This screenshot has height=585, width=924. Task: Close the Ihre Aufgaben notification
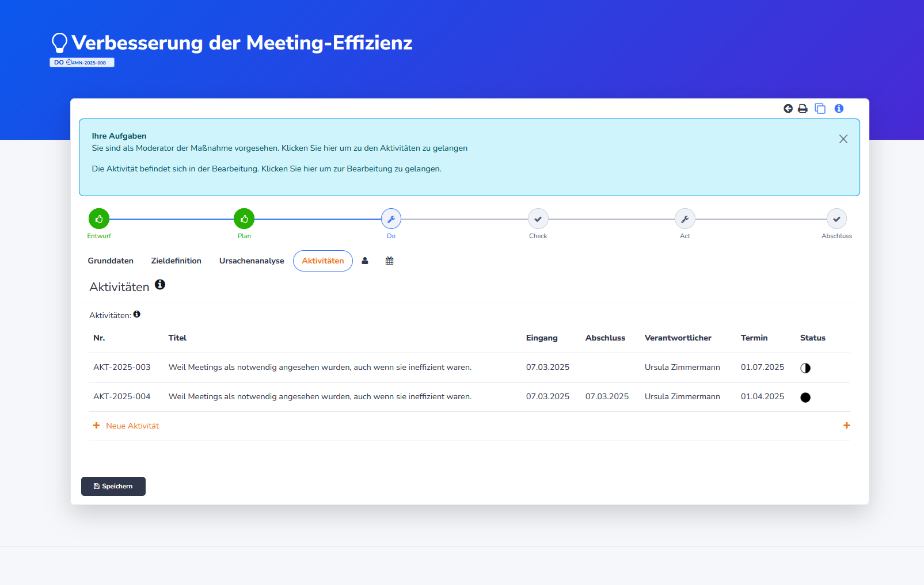pos(843,139)
